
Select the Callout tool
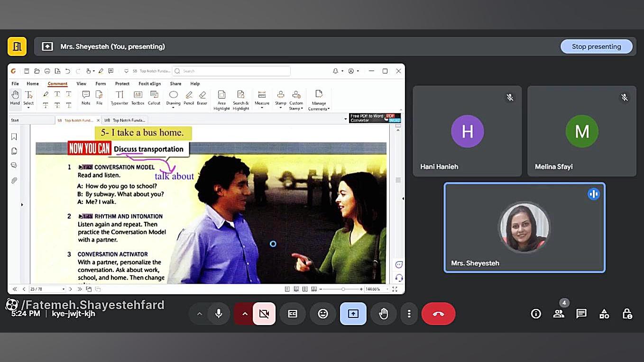[154, 98]
